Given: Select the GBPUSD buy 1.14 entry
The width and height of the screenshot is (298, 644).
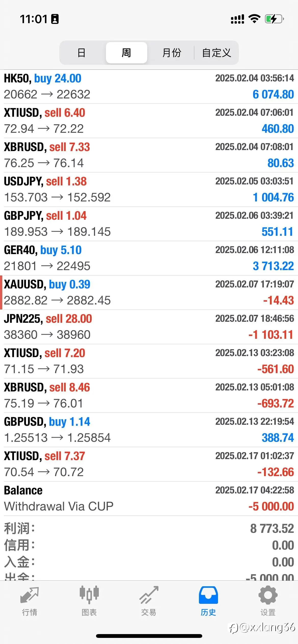Looking at the screenshot, I should click(149, 430).
